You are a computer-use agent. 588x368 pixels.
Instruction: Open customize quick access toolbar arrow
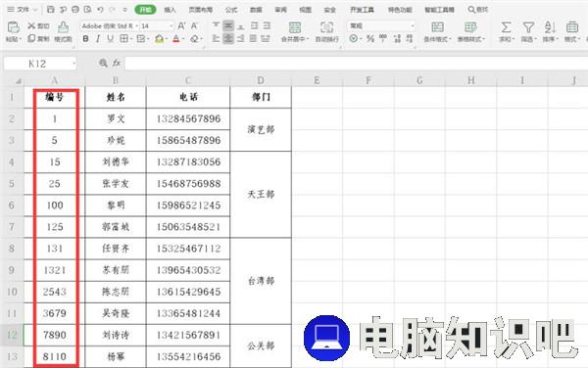pos(124,10)
